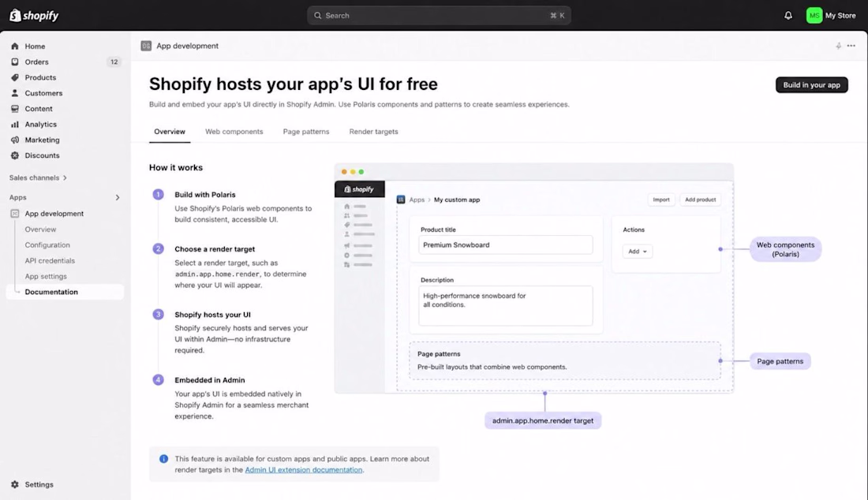Open the notifications bell
The width and height of the screenshot is (868, 500).
(788, 16)
